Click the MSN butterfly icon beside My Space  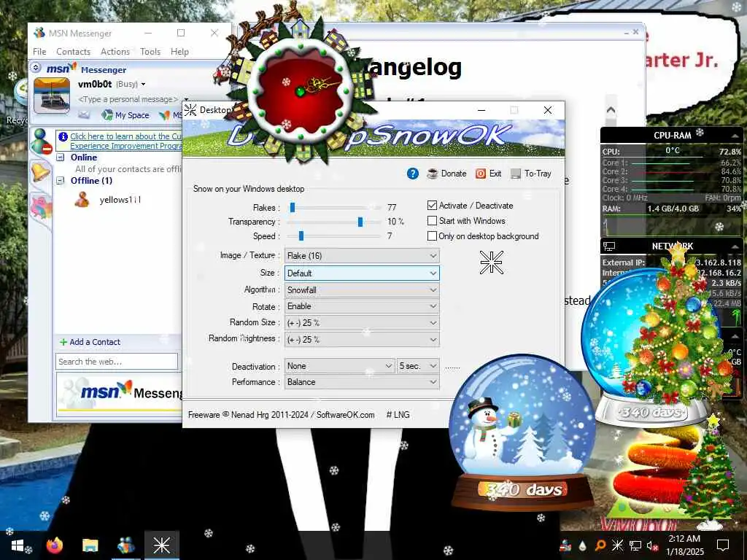click(164, 114)
